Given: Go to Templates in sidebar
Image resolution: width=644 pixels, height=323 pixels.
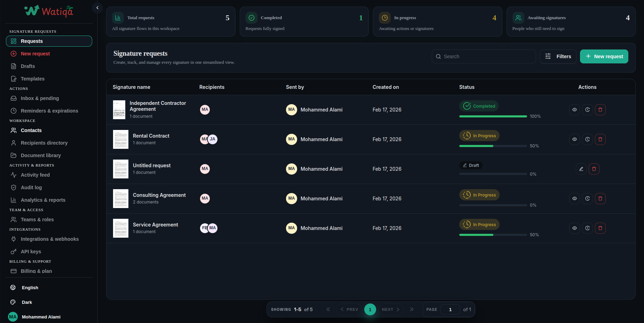Looking at the screenshot, I should tap(33, 79).
